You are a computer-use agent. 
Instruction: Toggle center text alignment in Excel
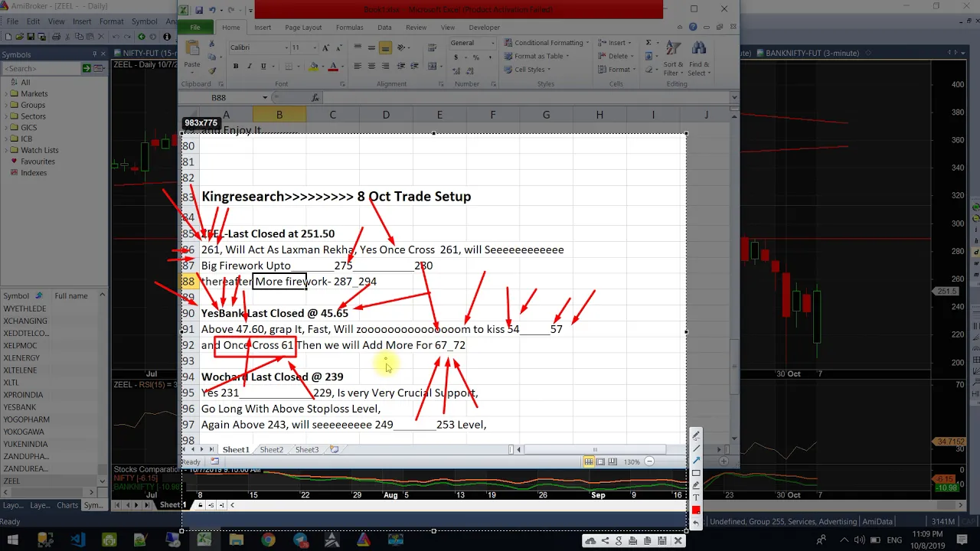tap(371, 66)
